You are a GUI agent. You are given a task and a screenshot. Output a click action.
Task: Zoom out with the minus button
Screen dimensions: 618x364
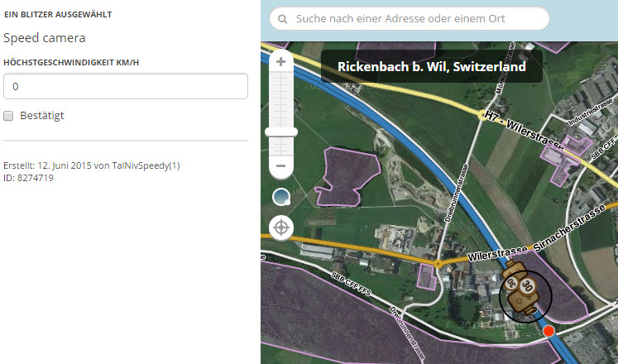click(280, 165)
